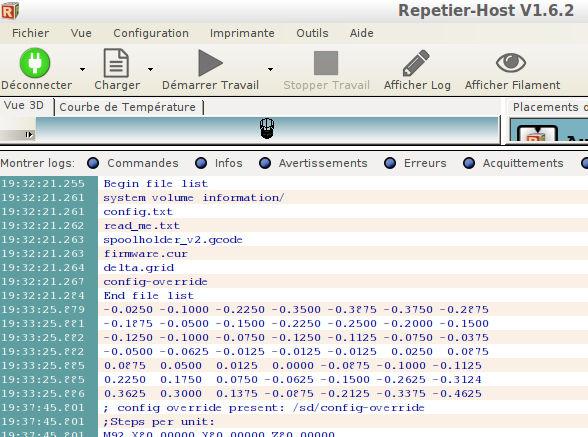Screen dimensions: 588x437
Task: Click the Démarrer Travail label
Action: [x=210, y=85]
